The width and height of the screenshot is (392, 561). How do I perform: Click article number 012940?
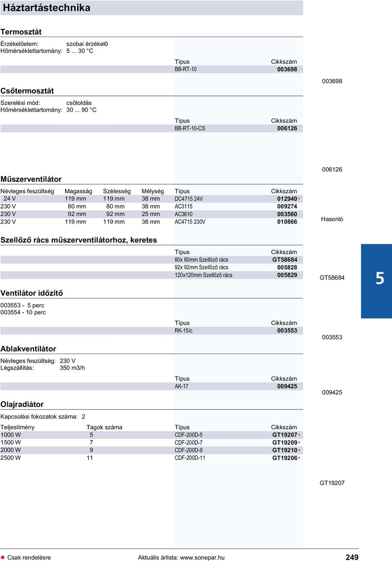click(x=287, y=199)
